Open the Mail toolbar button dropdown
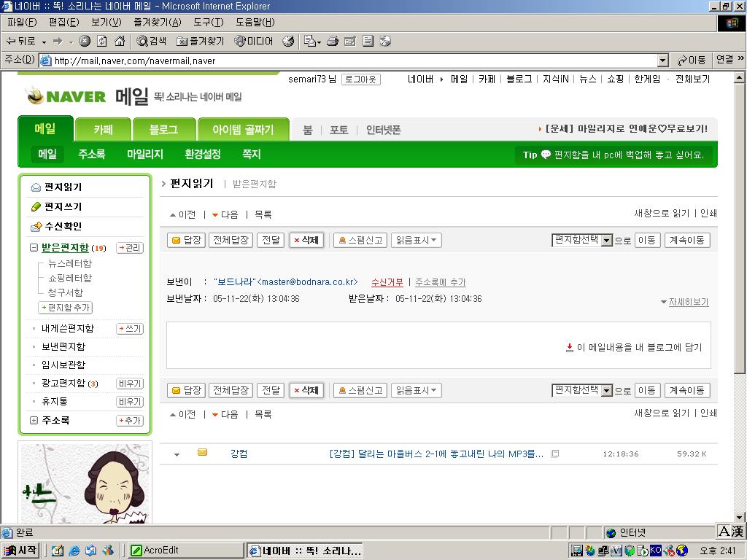The image size is (747, 560). 319,42
